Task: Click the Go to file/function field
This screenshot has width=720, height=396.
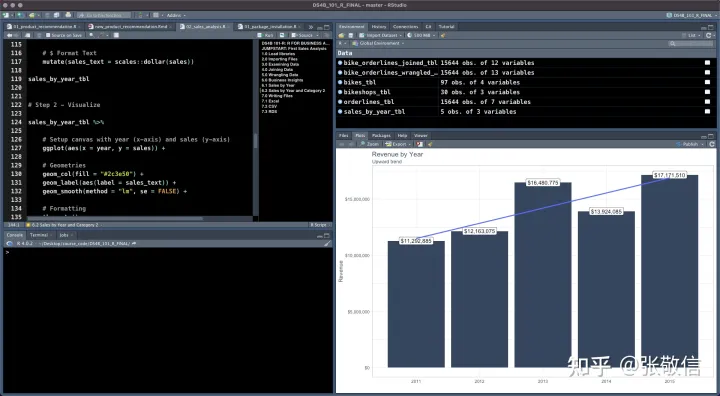Action: coord(103,15)
